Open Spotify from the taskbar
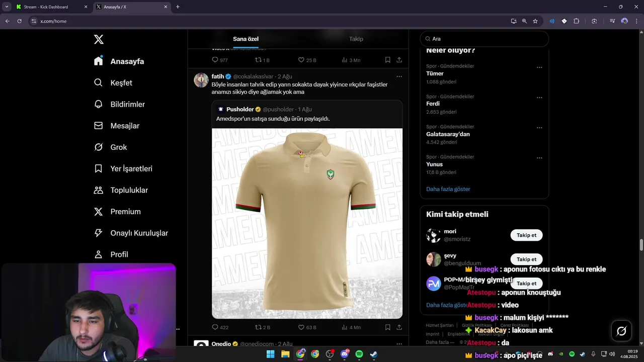The width and height of the screenshot is (644, 362). point(359,354)
